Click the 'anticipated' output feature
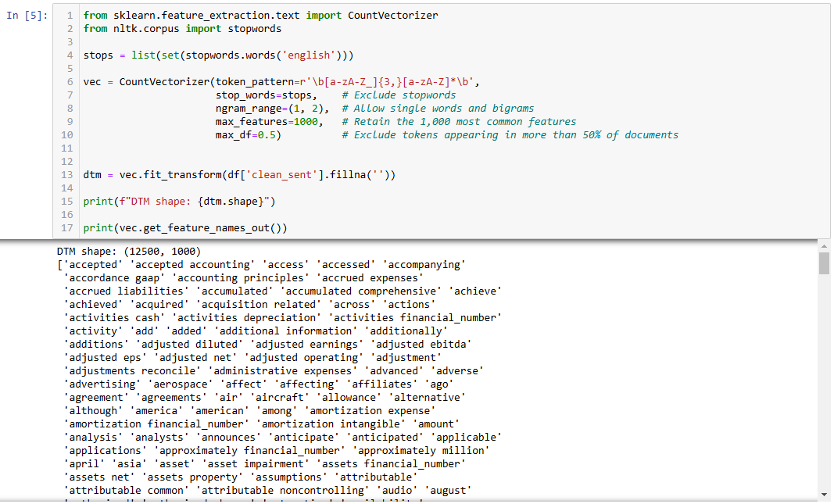Image resolution: width=834 pixels, height=504 pixels. (385, 438)
